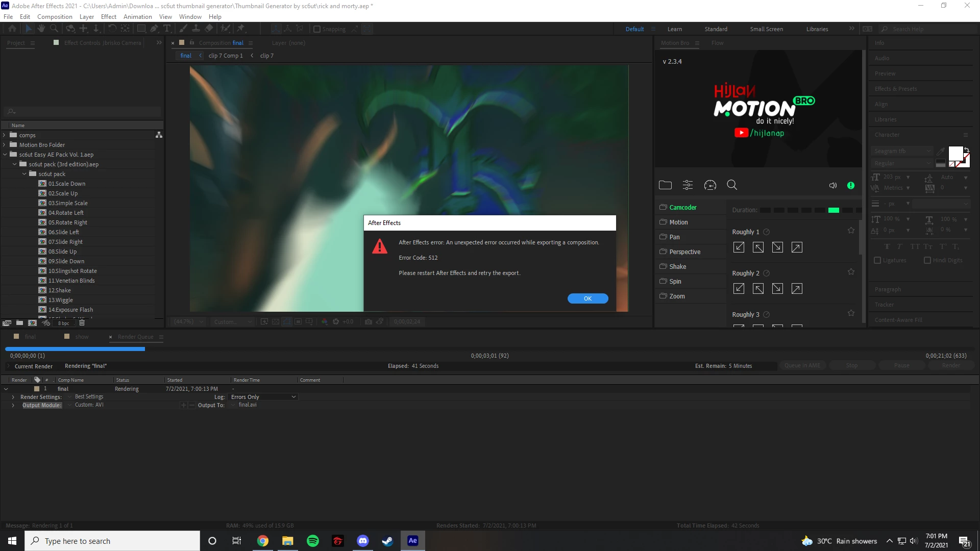The image size is (980, 551).
Task: Open the Composition menu
Action: tap(55, 16)
